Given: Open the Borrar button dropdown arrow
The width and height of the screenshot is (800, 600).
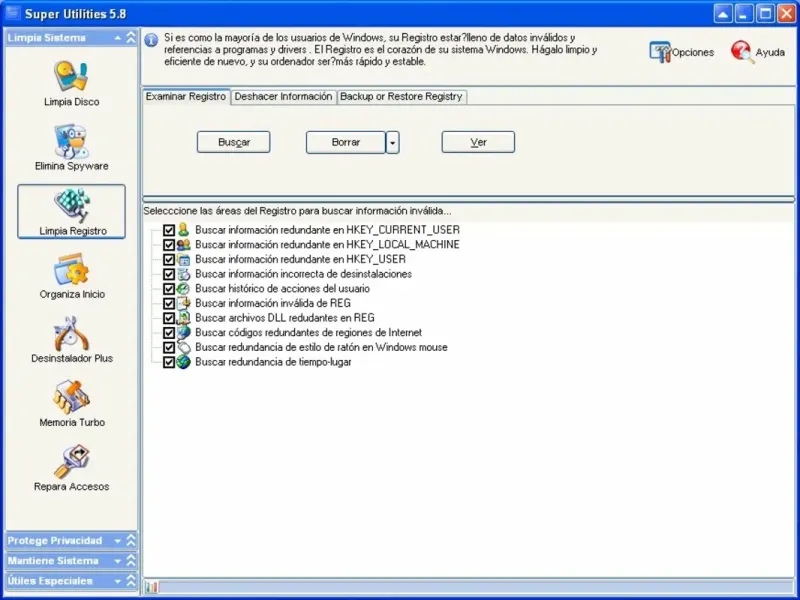Looking at the screenshot, I should click(x=392, y=142).
